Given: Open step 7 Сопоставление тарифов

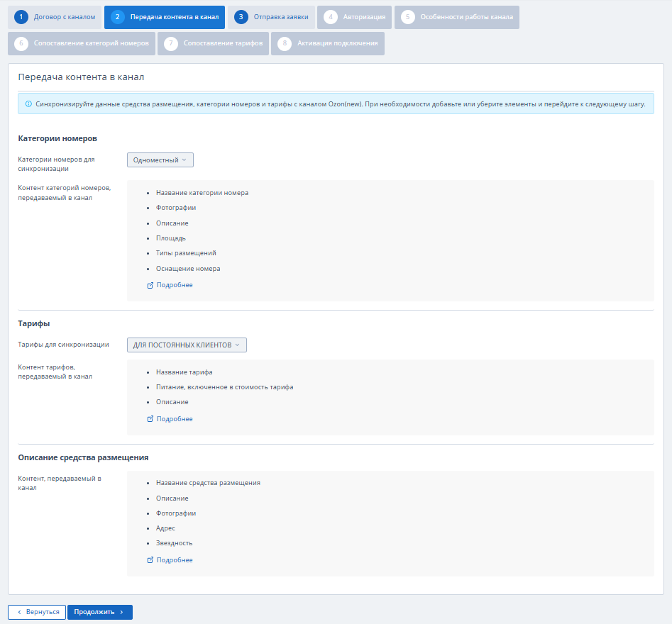Looking at the screenshot, I should [x=213, y=43].
